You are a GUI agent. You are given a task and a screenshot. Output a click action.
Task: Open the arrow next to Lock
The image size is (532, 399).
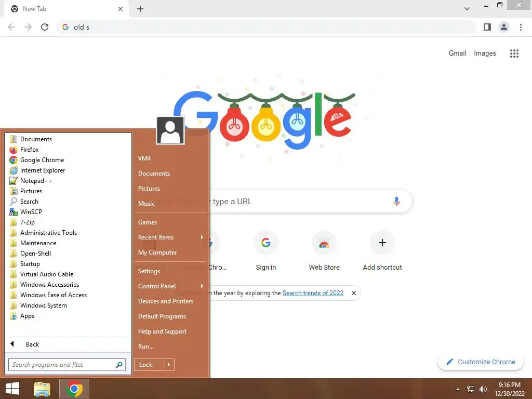coord(169,365)
